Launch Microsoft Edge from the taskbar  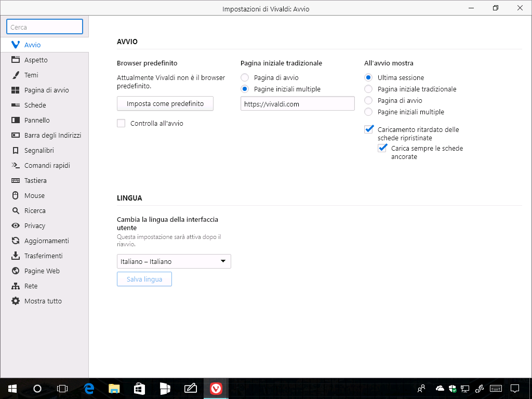[x=89, y=389]
